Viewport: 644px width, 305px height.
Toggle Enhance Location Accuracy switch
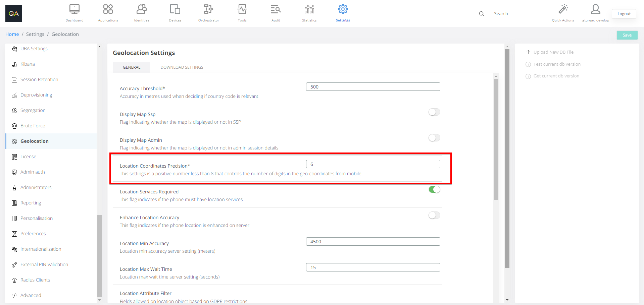click(434, 215)
